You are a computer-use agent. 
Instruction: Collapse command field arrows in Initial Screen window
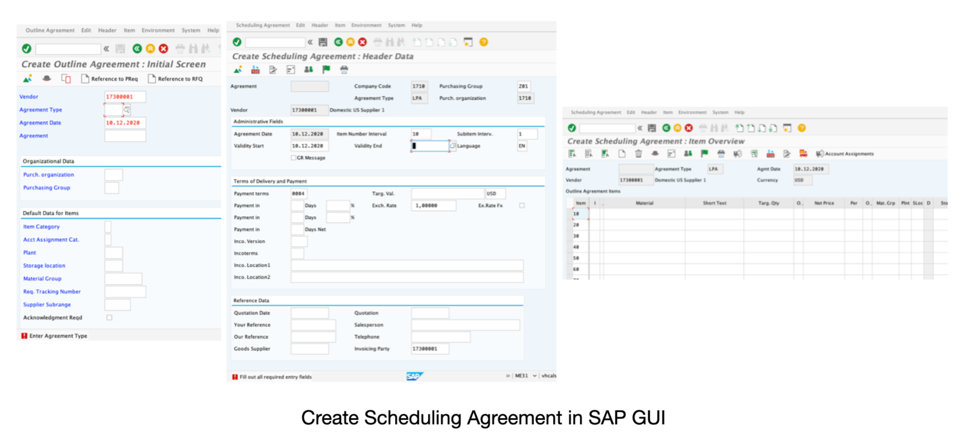[106, 49]
